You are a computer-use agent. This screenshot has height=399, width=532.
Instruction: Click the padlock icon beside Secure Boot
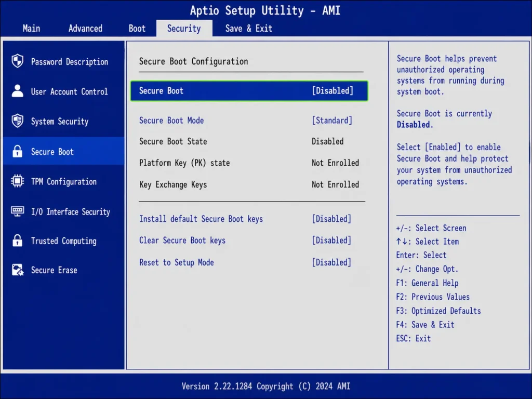pos(17,151)
